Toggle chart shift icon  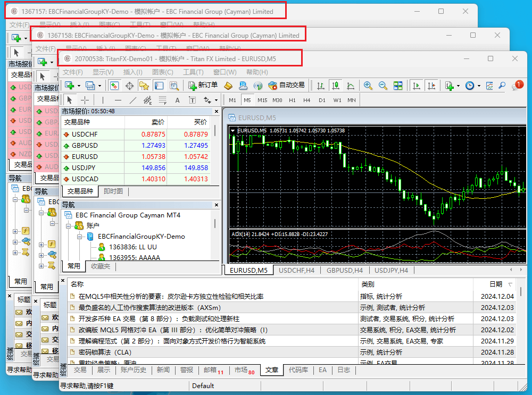point(431,86)
